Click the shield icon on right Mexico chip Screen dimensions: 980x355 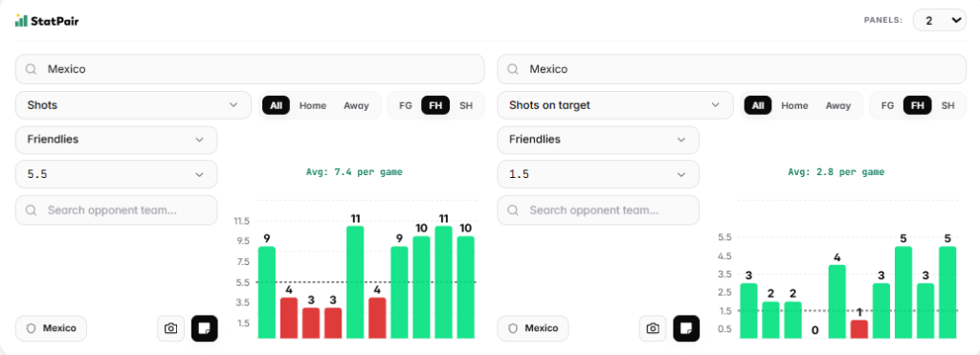[514, 328]
